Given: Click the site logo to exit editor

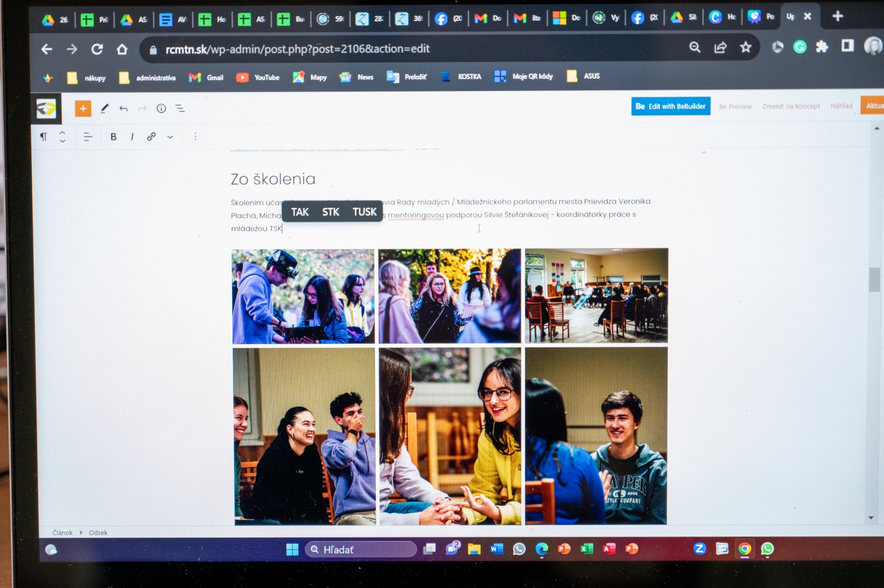Looking at the screenshot, I should click(x=46, y=108).
